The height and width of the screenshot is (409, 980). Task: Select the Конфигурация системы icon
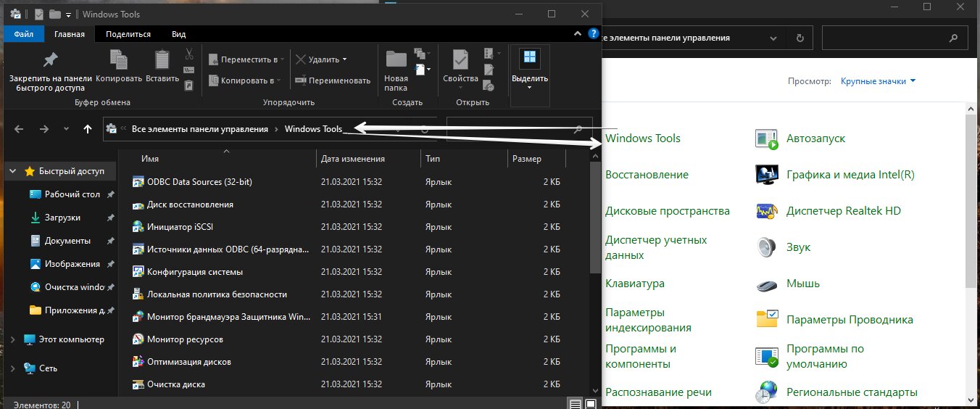[x=138, y=272]
